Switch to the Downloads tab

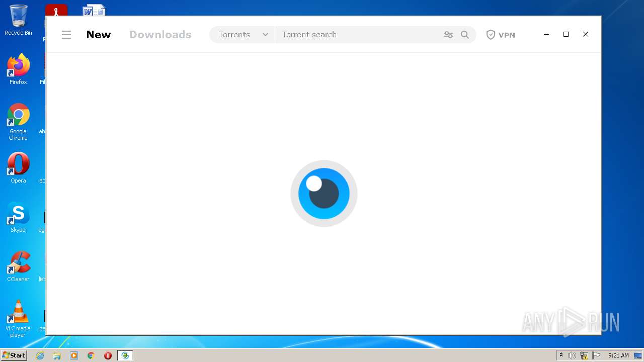[x=160, y=35]
